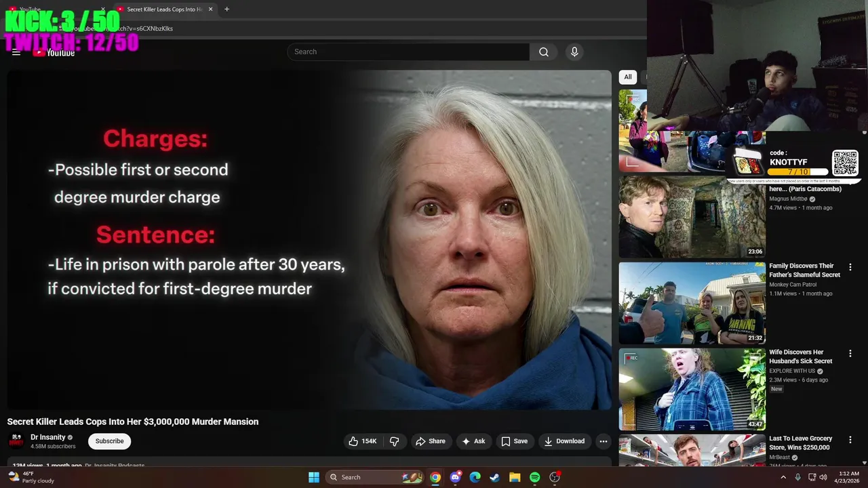Viewport: 868px width, 488px height.
Task: Start voice search with the microphone icon
Action: pyautogui.click(x=574, y=52)
